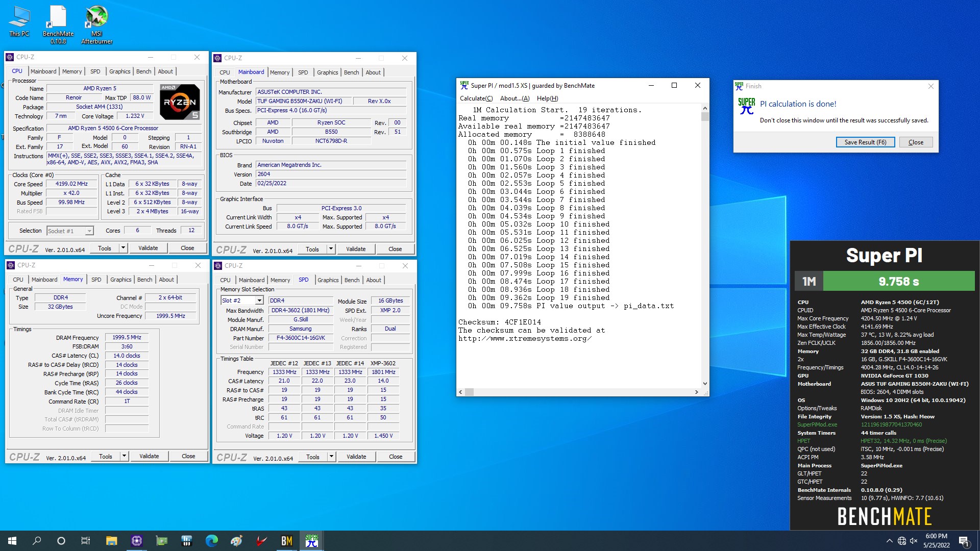Click Save Result (F6) button
980x551 pixels.
865,142
